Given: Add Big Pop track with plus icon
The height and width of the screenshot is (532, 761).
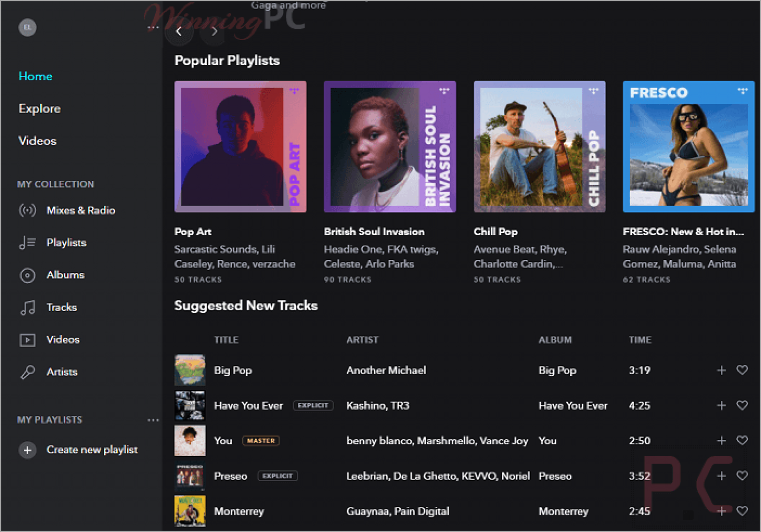Looking at the screenshot, I should (x=721, y=370).
